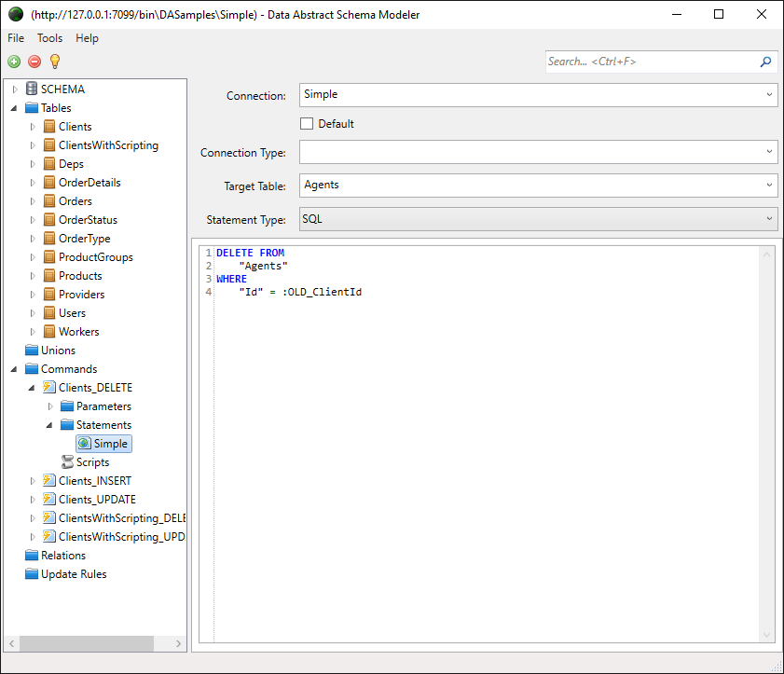Screen dimensions: 784x674
Task: Click the Orders table icon
Action: pos(49,201)
